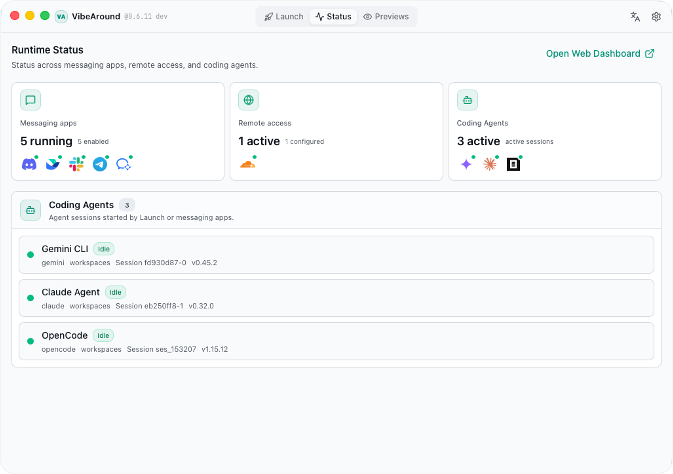The image size is (673, 474).
Task: Click the Telegram messaging app icon
Action: pos(100,164)
